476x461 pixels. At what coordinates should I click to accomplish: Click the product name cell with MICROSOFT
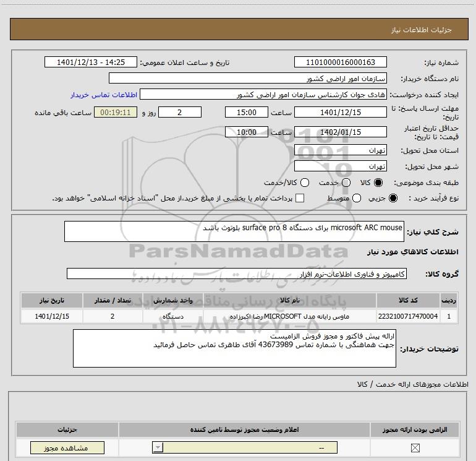[x=289, y=316]
